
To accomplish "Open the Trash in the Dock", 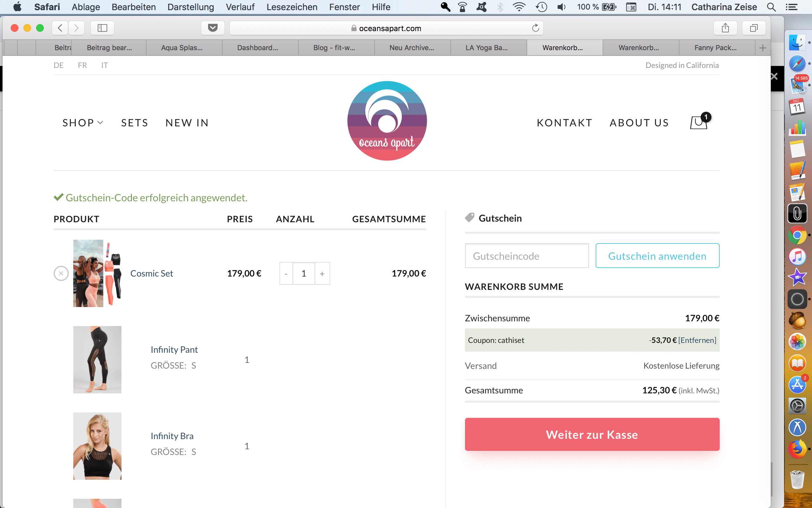I will 797,480.
